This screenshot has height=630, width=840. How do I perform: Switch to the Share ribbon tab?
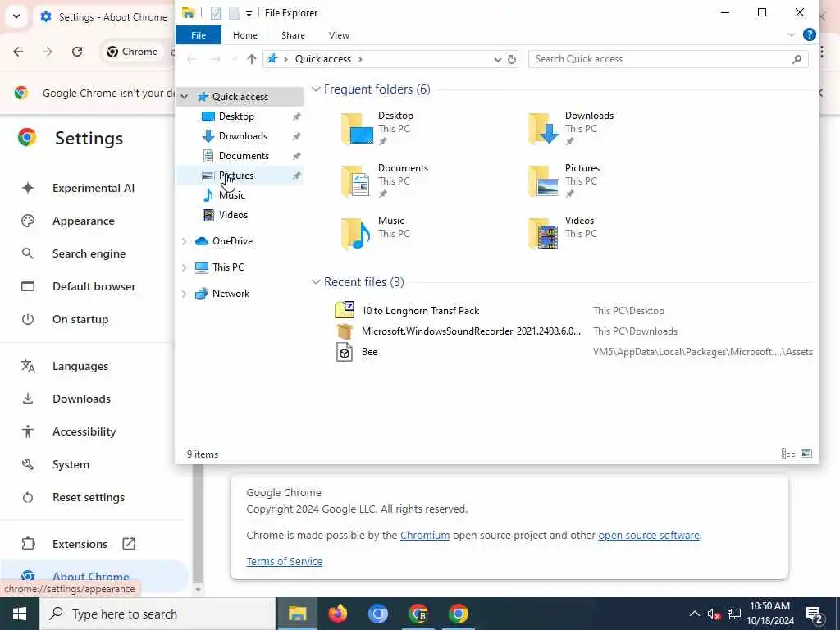293,35
